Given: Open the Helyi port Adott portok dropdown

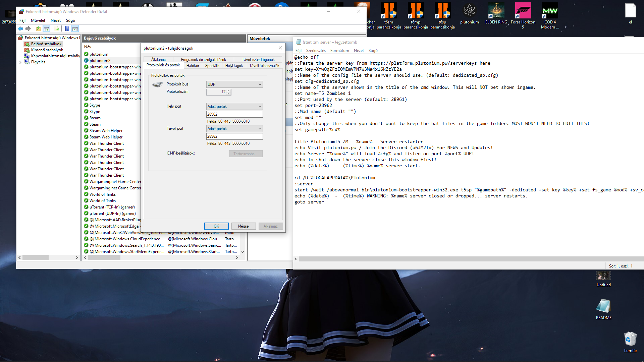Looking at the screenshot, I should (234, 107).
